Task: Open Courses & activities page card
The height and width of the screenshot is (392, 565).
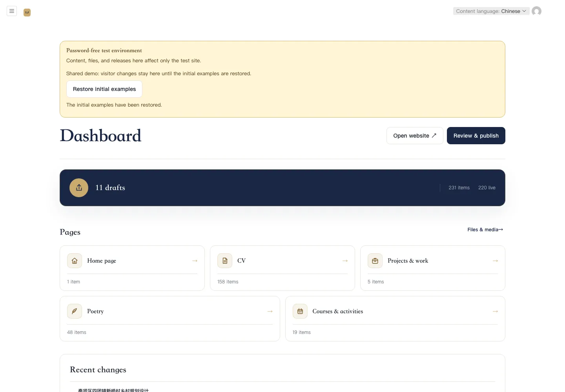Action: coord(395,319)
